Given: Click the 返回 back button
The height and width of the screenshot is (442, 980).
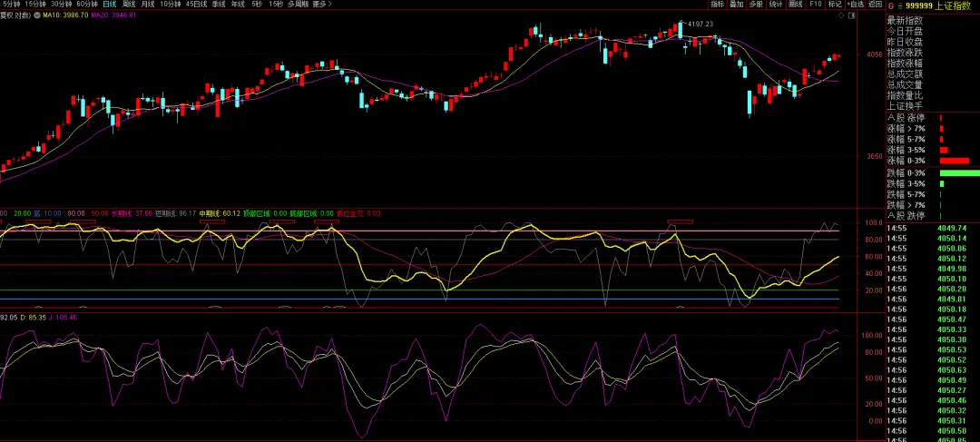Looking at the screenshot, I should 875,4.
